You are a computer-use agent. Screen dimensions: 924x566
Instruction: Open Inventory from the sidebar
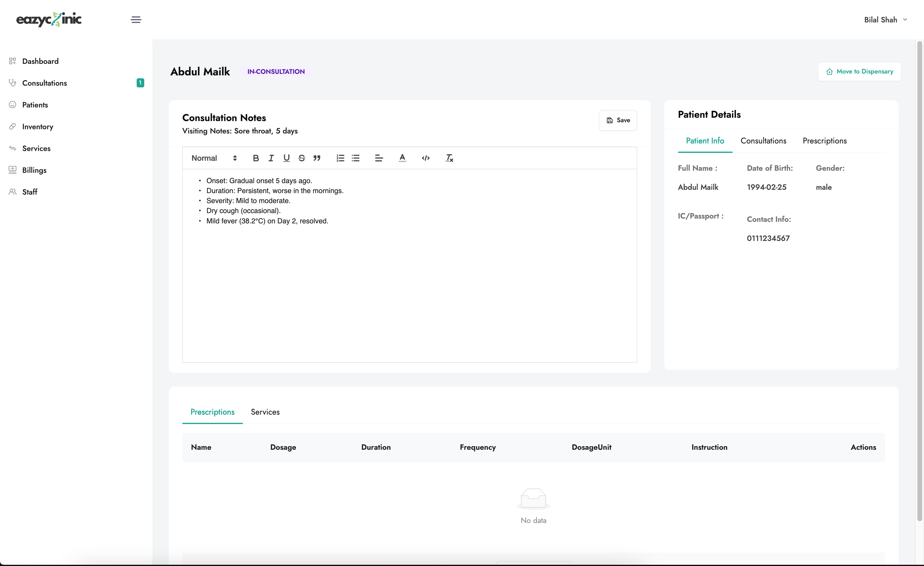[x=37, y=127]
